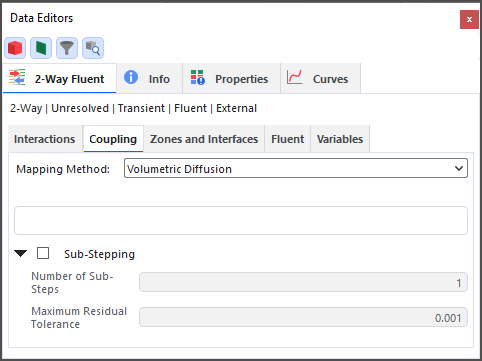Open the Mapping Method dropdown
Image resolution: width=482 pixels, height=361 pixels.
(x=296, y=168)
